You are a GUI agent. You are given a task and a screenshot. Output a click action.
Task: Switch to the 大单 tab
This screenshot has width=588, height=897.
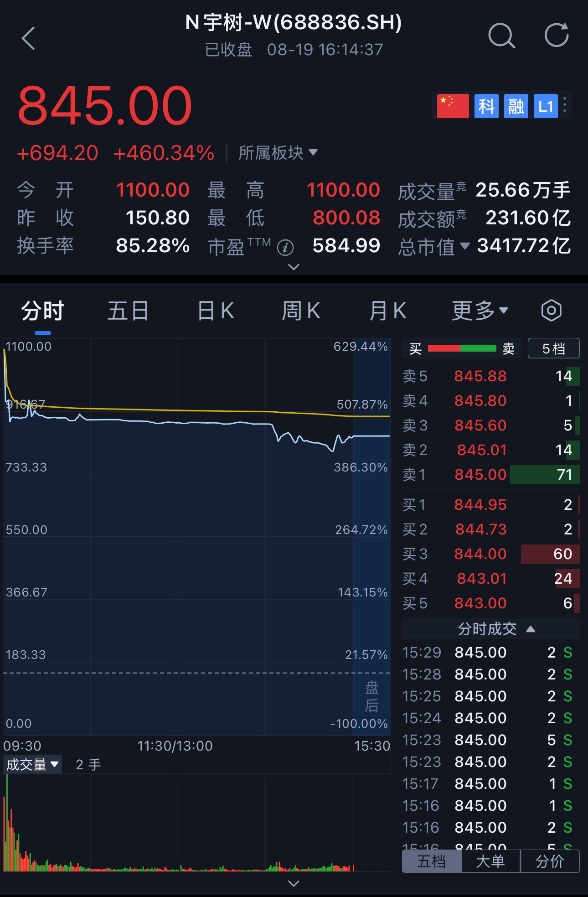click(490, 861)
